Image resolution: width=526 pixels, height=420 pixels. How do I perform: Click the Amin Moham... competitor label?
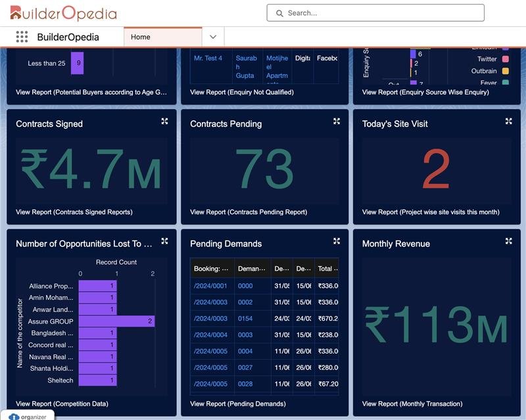tap(51, 298)
